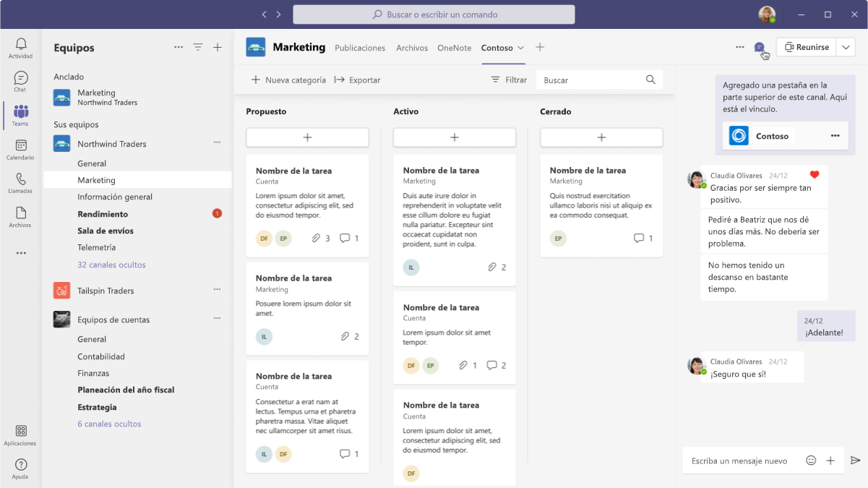
Task: Open Cerrado task card starting Quis nostrud
Action: [x=601, y=205]
